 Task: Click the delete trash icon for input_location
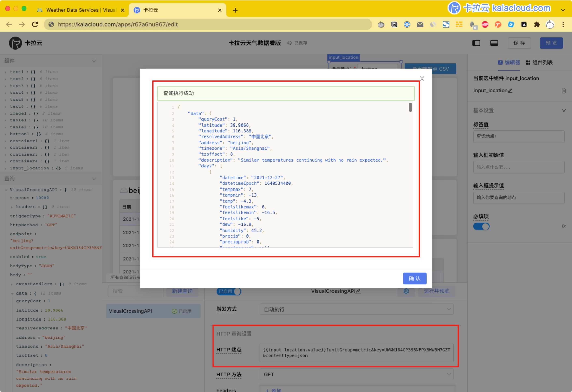pyautogui.click(x=564, y=91)
